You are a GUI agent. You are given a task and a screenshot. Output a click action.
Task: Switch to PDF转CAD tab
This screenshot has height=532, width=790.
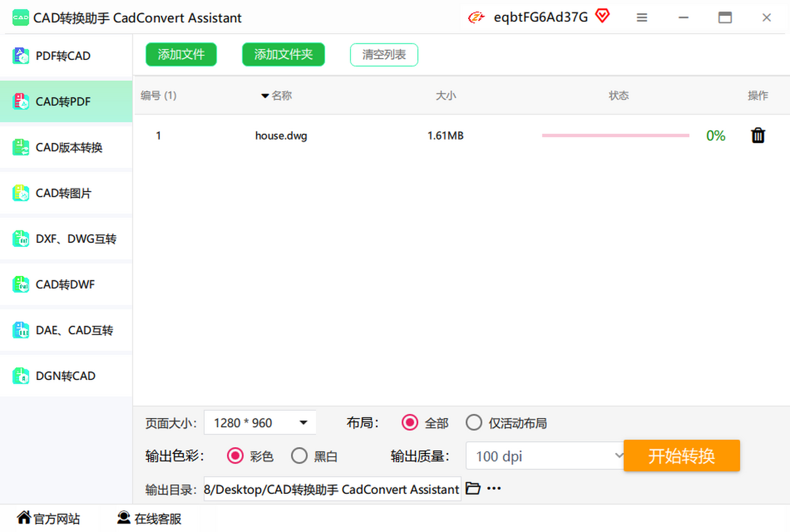63,56
